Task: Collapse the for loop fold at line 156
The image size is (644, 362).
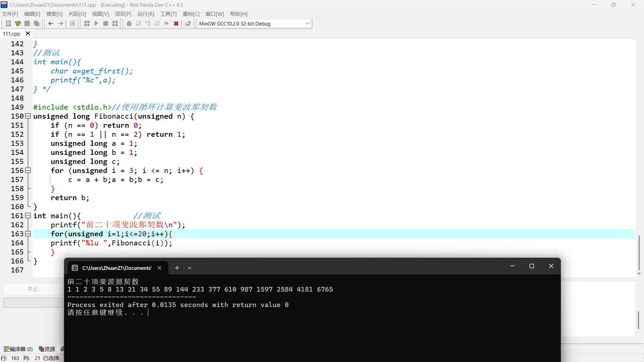Action: click(28, 171)
